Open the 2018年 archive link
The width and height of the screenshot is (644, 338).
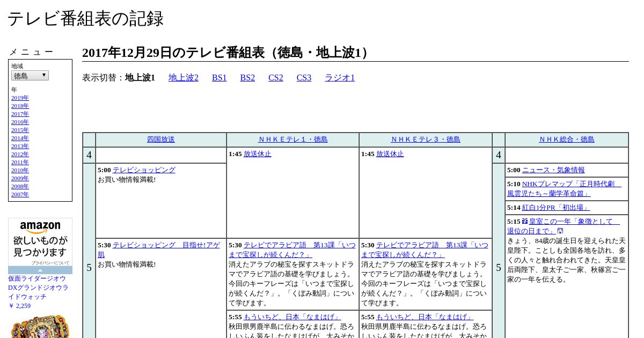(x=20, y=106)
